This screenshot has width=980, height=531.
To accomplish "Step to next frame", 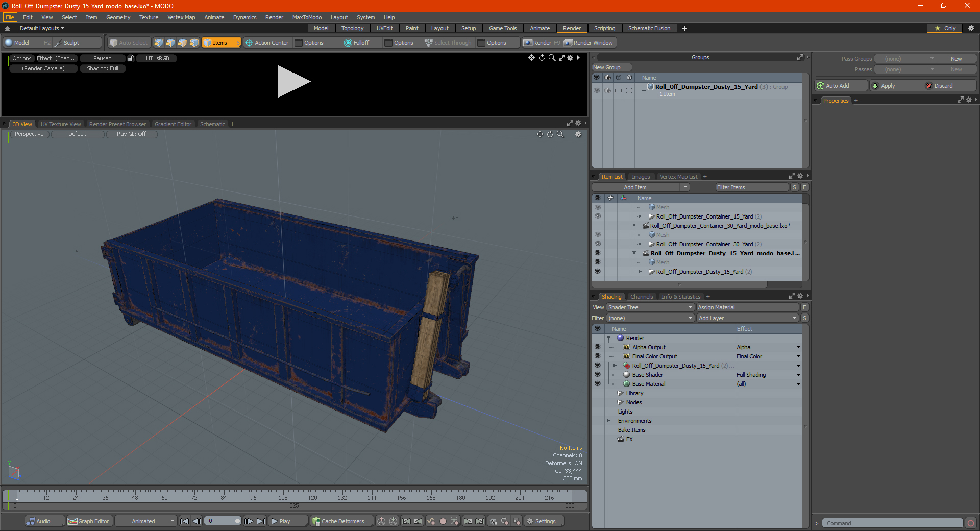I will [249, 521].
